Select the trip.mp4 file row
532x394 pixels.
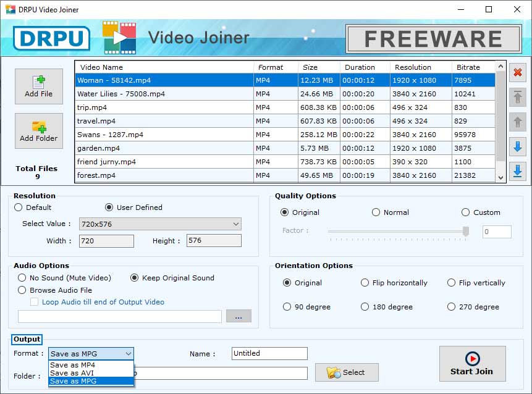tap(285, 107)
